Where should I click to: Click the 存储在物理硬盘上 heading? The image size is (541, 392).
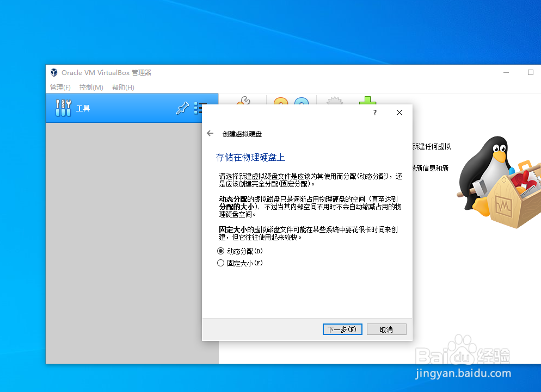250,157
